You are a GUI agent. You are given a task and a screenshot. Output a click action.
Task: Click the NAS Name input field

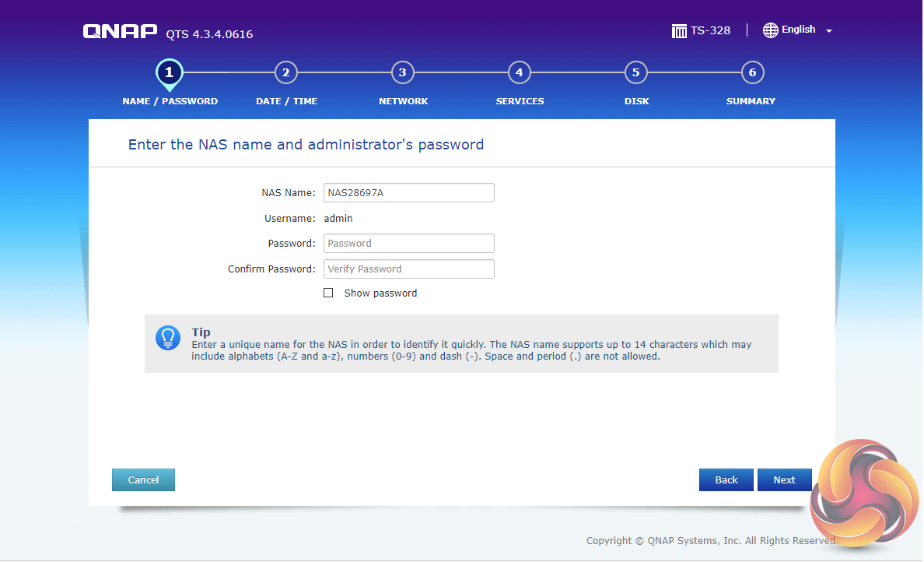click(x=409, y=193)
